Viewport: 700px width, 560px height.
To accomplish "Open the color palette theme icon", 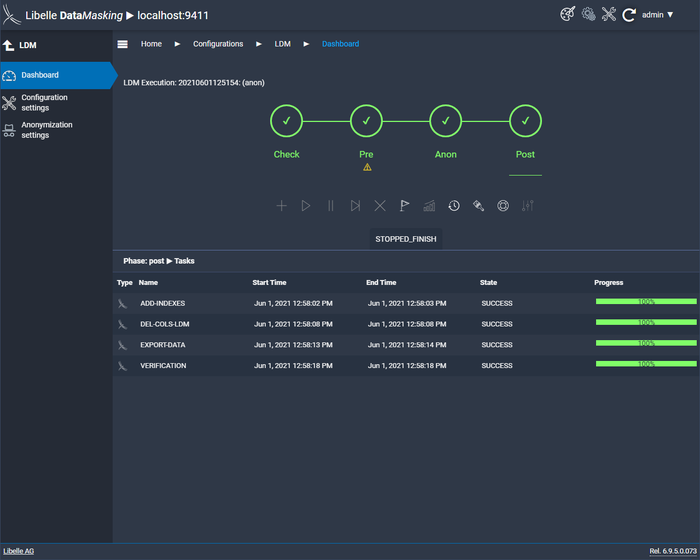I will tap(567, 14).
